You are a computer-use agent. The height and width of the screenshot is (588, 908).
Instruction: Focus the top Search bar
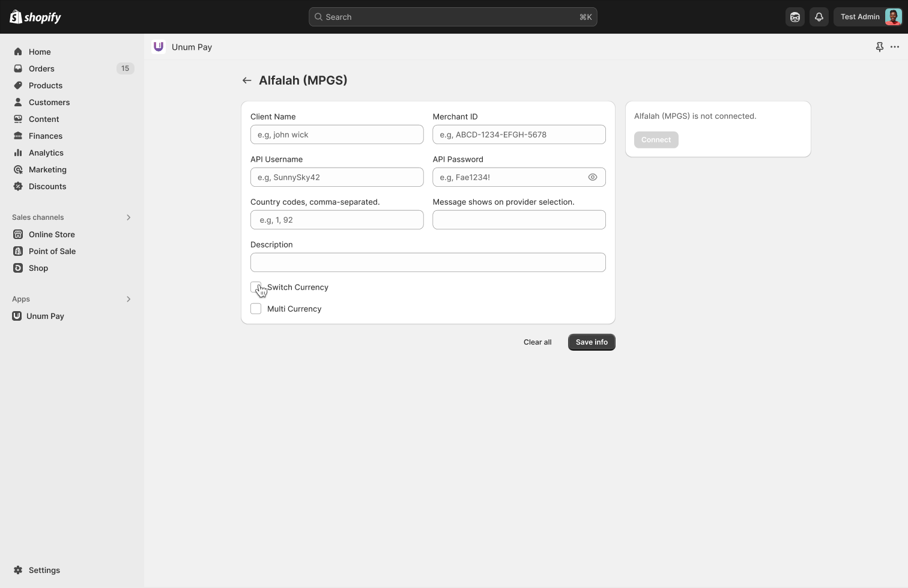click(x=453, y=17)
